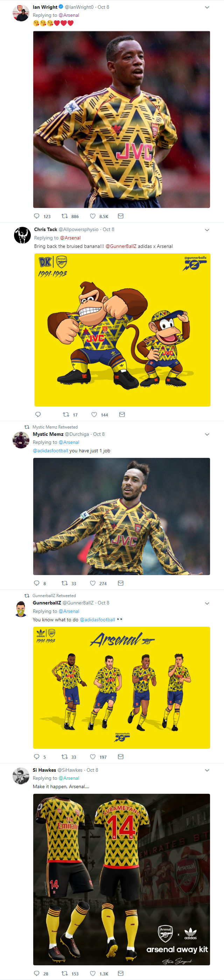Open GunnerballZ's profile avatar
The width and height of the screenshot is (224, 980).
click(x=21, y=609)
